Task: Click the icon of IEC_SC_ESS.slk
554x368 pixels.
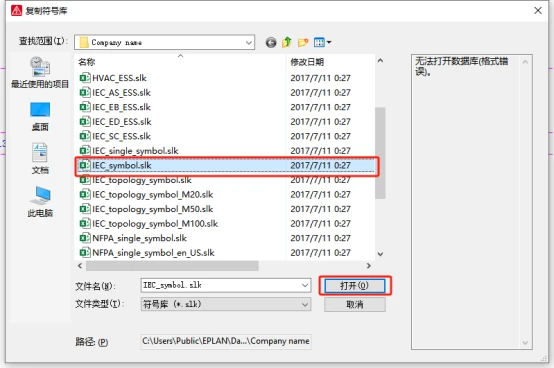Action: point(85,136)
